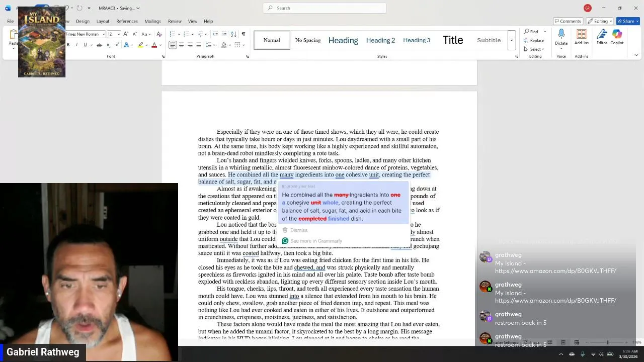Open font size dropdown

(x=119, y=34)
